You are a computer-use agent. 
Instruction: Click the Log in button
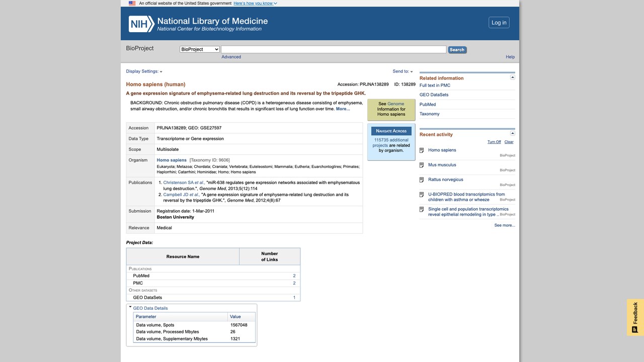[x=499, y=23]
